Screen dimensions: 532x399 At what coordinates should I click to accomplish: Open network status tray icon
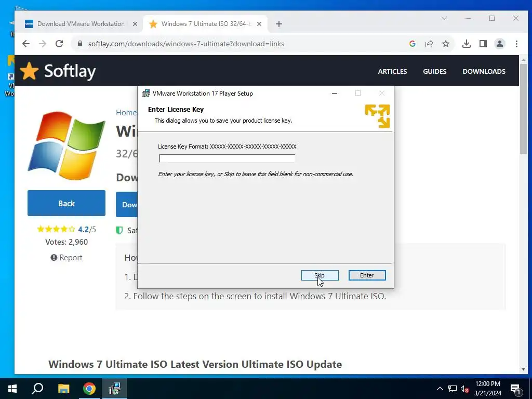[453, 389]
